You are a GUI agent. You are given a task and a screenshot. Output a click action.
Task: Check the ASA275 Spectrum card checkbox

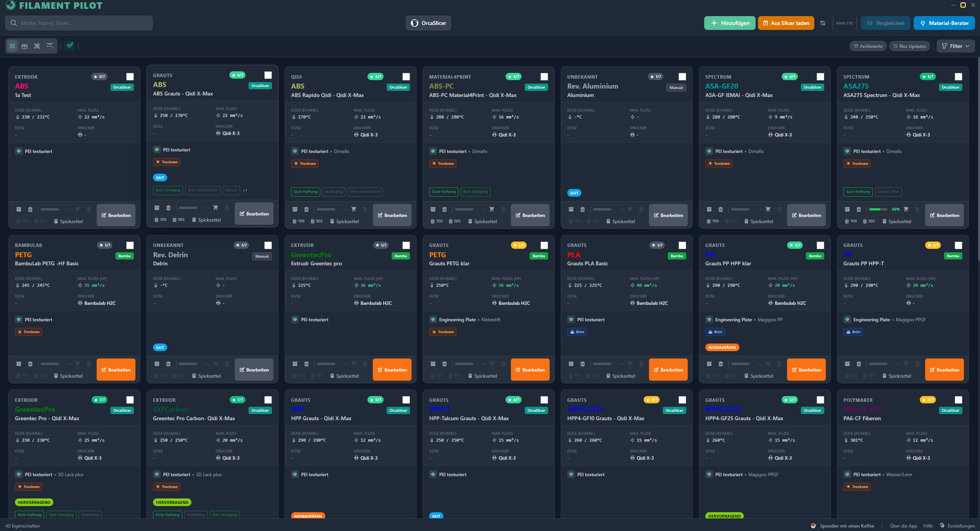click(x=959, y=77)
